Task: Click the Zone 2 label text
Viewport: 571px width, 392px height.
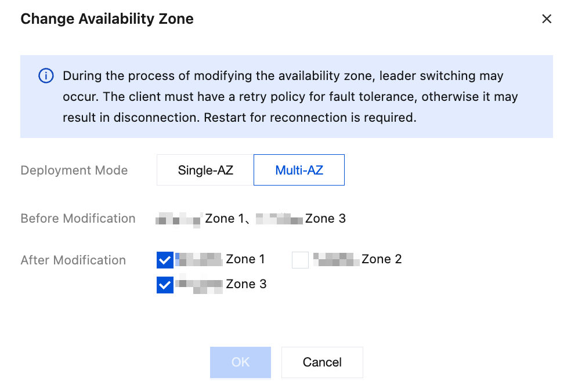Action: click(x=381, y=259)
